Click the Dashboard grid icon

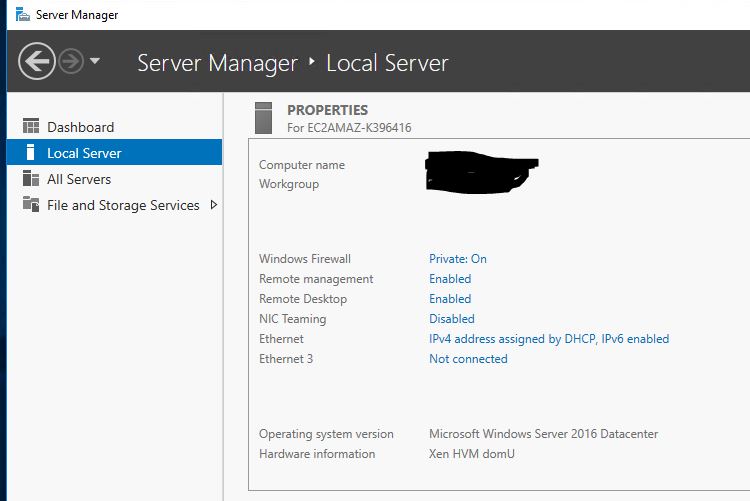[x=31, y=126]
